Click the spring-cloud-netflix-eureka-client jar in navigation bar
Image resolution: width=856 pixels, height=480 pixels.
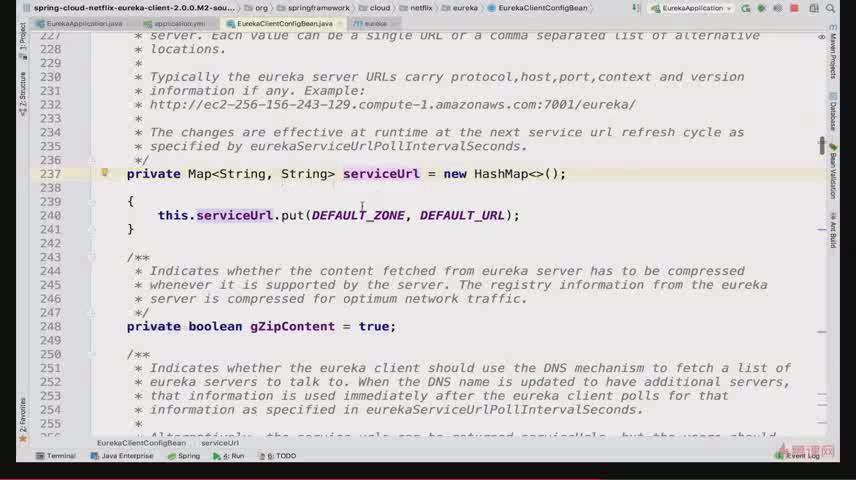click(129, 8)
